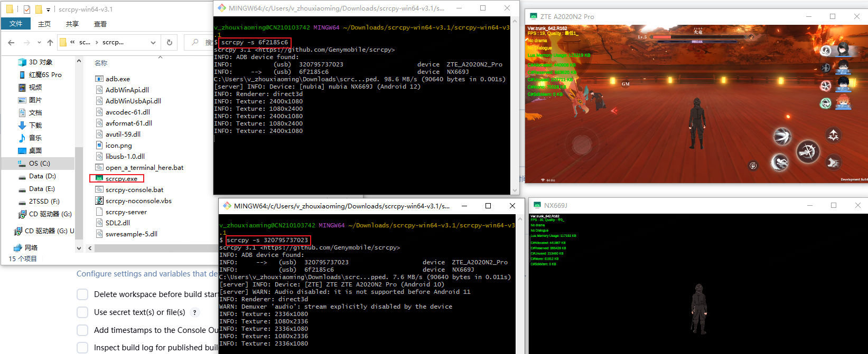Open help for Use secret text(s)
The height and width of the screenshot is (354, 868).
tap(194, 312)
